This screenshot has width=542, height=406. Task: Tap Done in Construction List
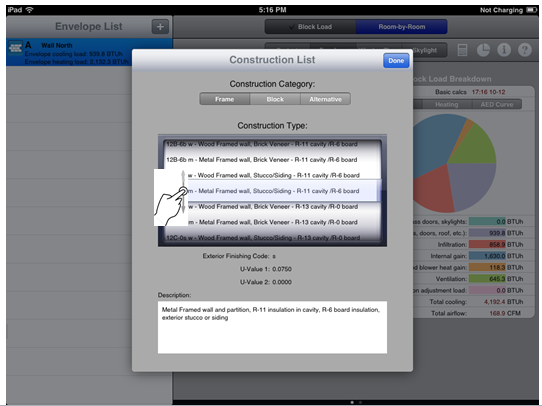tap(396, 60)
